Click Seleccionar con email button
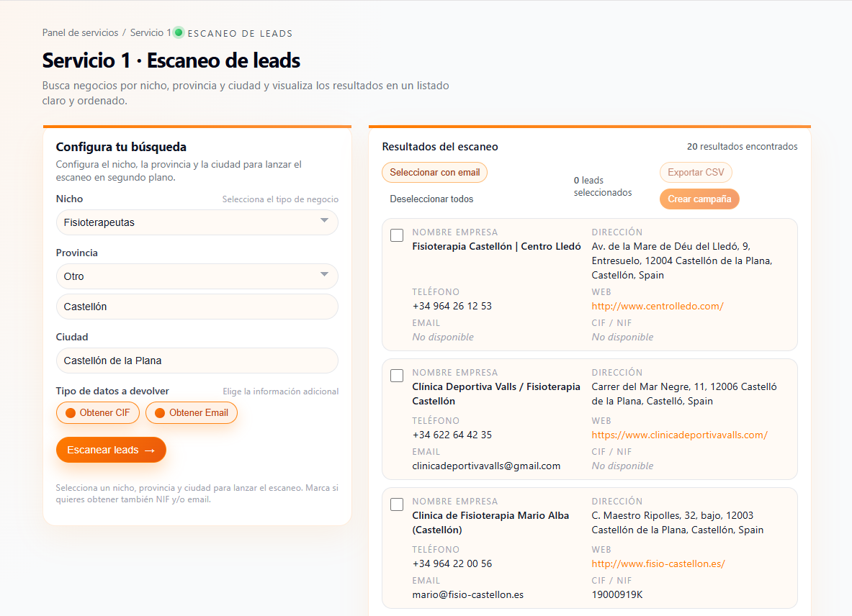This screenshot has width=852, height=616. pyautogui.click(x=435, y=173)
